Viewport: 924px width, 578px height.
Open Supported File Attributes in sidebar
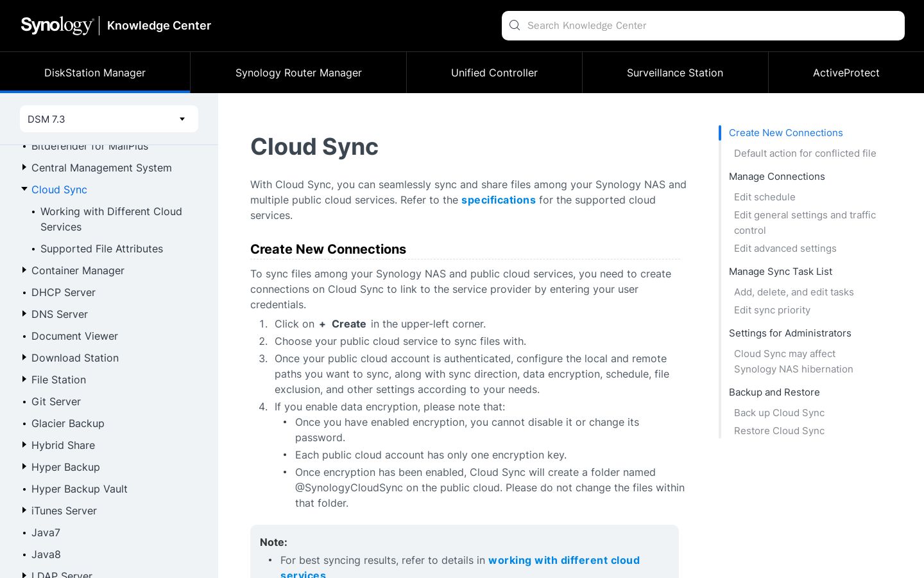point(101,249)
